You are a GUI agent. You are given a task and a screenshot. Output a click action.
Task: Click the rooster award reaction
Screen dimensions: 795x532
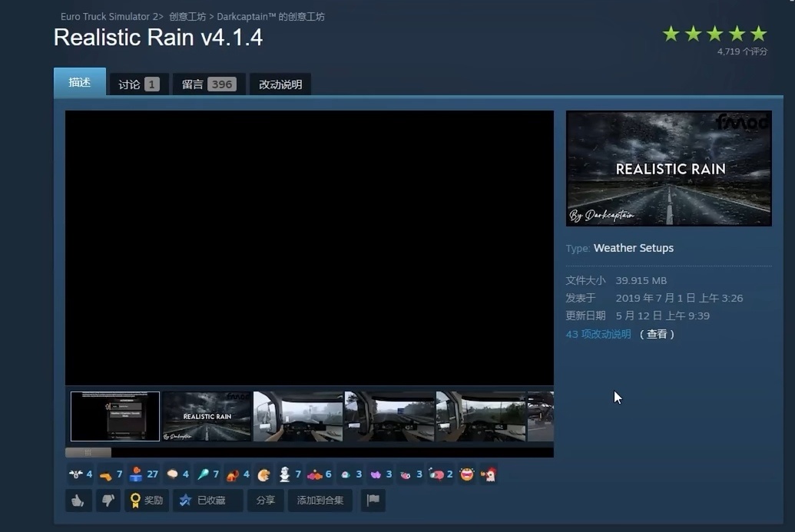[x=489, y=474]
